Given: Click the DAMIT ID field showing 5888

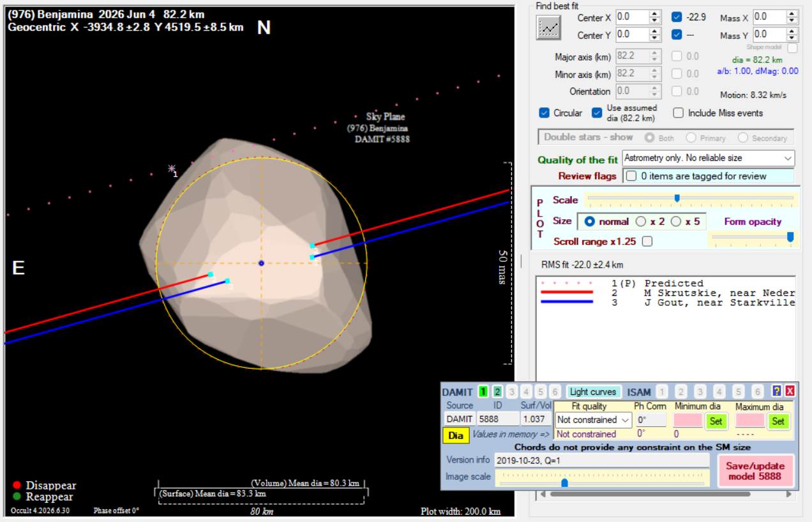Looking at the screenshot, I should click(498, 419).
